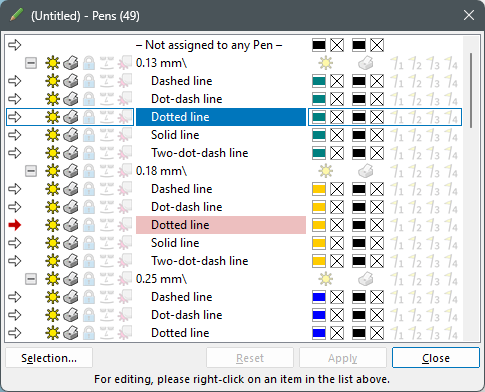Click the pink hatch icon on 0.18 mm header row

(x=125, y=171)
